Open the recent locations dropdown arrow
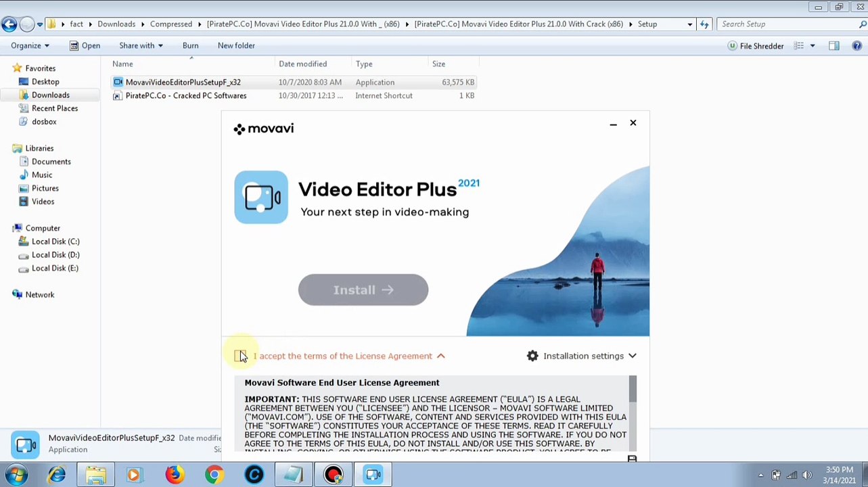Viewport: 868px width, 487px height. (x=40, y=24)
